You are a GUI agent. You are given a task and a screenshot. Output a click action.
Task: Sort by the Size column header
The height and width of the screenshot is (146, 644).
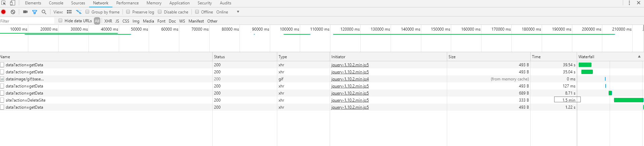tap(489, 57)
